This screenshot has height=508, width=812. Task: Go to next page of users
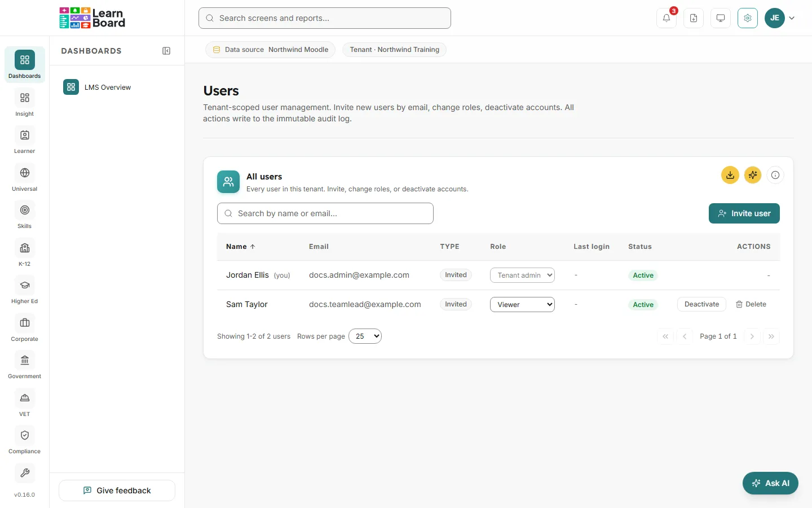coord(752,336)
